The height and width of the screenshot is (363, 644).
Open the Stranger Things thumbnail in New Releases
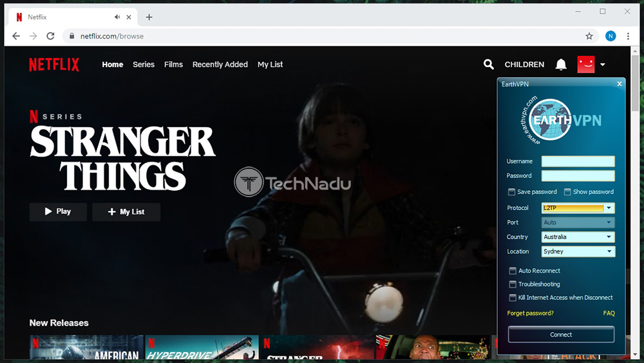point(318,348)
